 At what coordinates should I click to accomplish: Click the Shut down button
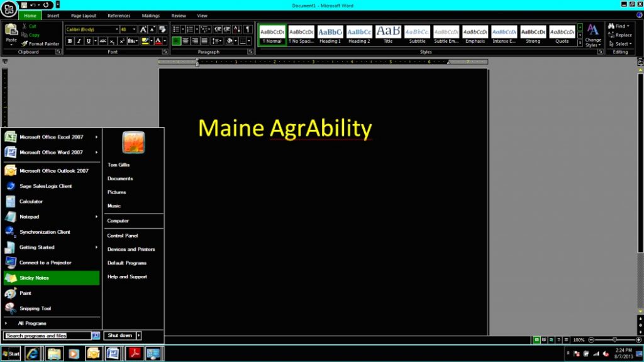(x=119, y=336)
